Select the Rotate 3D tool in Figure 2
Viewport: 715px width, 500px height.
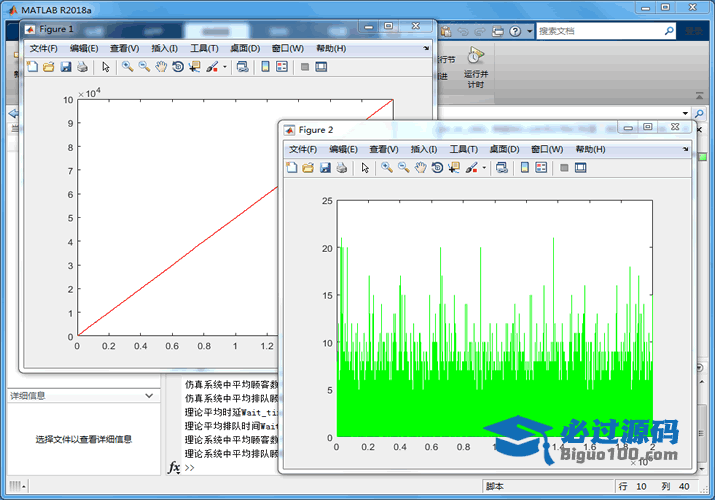(x=437, y=167)
